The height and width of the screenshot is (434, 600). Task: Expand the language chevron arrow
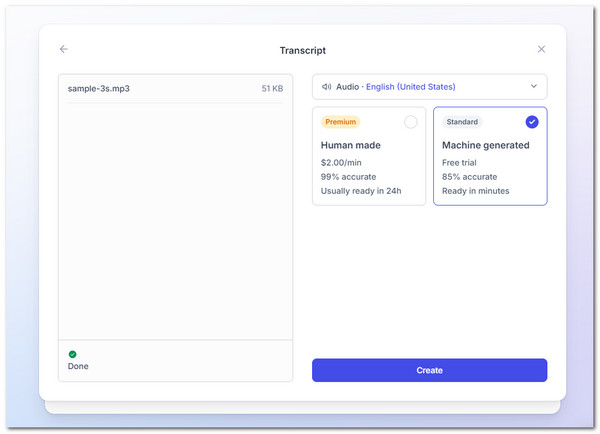pos(533,86)
